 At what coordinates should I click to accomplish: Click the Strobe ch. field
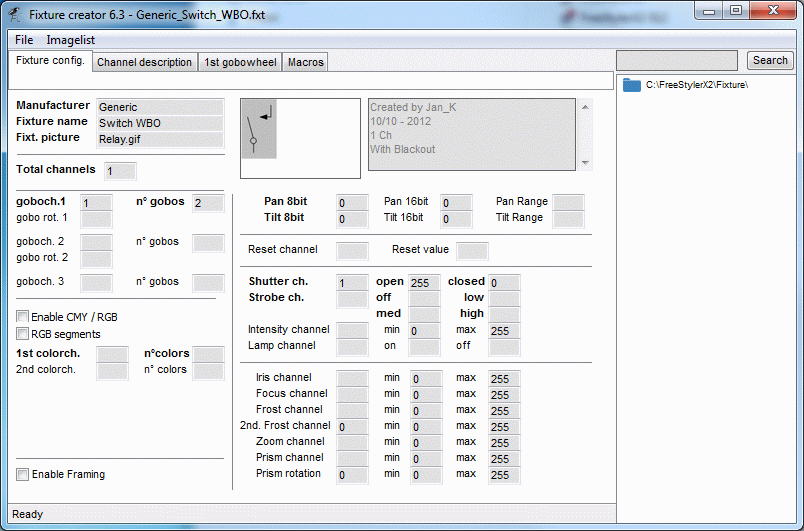coord(352,299)
